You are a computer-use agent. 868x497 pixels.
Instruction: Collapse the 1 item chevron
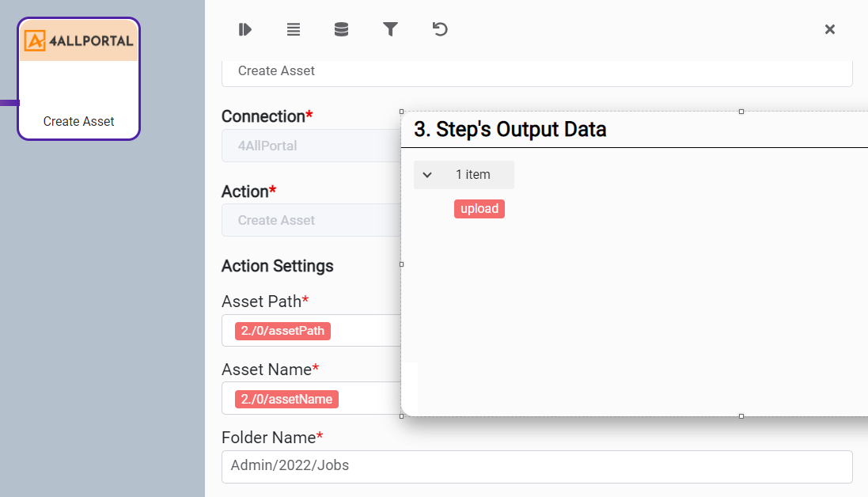point(427,175)
